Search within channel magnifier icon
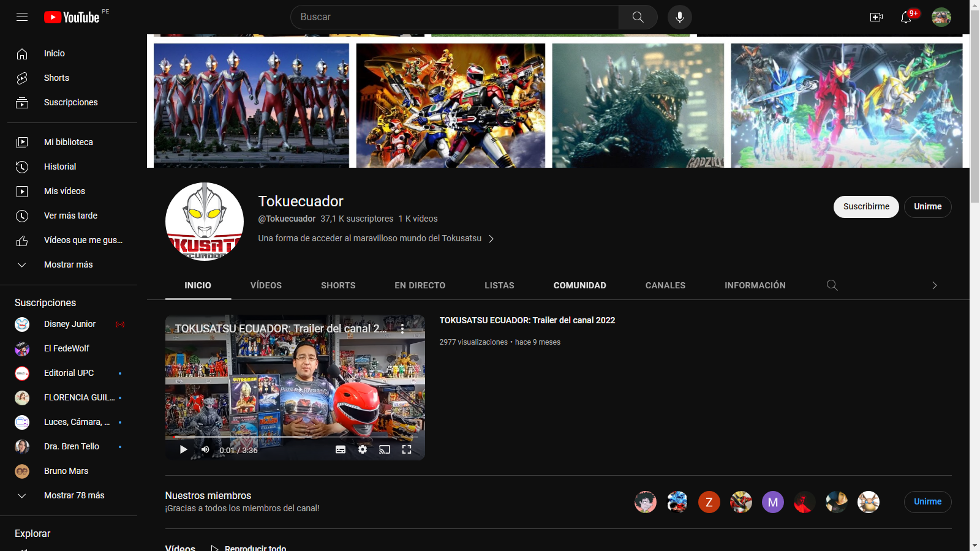The image size is (980, 551). coord(832,285)
